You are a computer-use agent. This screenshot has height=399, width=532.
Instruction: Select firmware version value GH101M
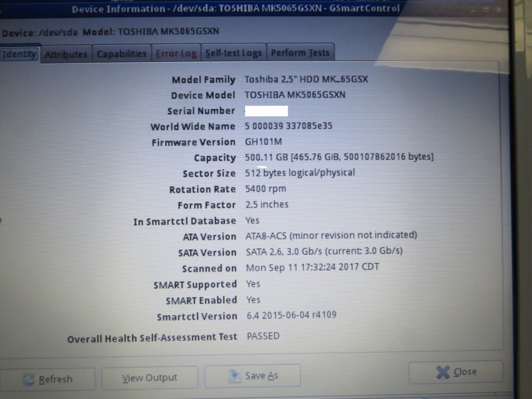click(263, 141)
